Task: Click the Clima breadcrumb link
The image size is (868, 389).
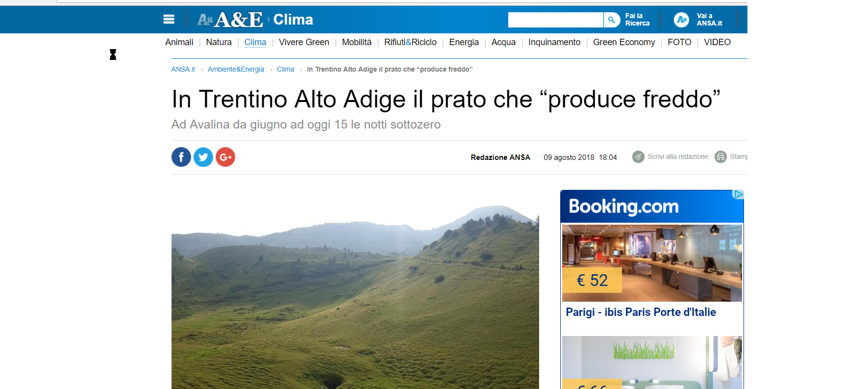Action: [285, 69]
